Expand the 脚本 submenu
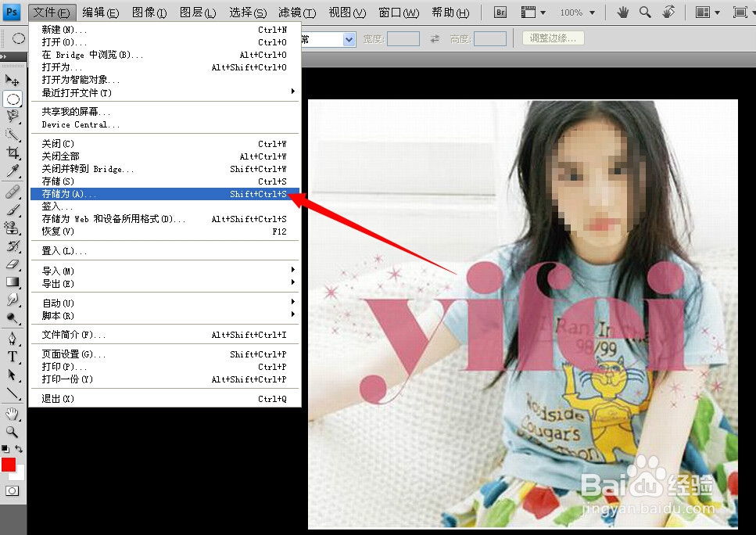756x535 pixels. coord(165,315)
